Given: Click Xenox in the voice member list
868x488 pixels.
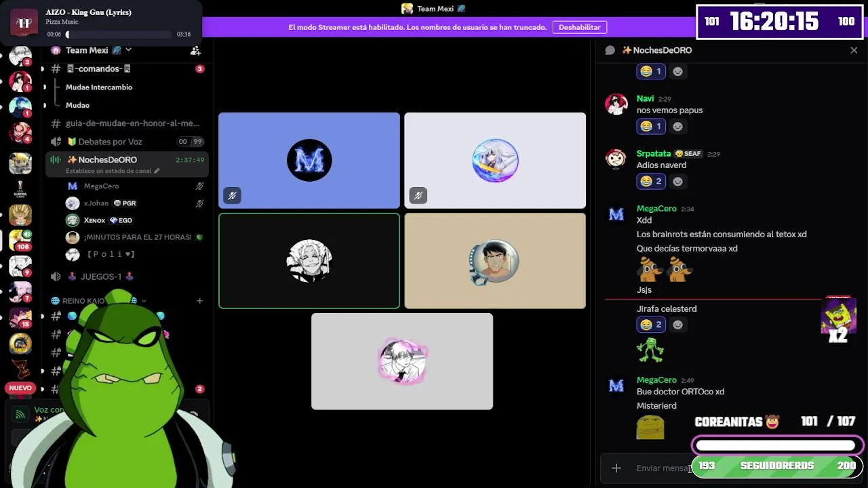Looking at the screenshot, I should click(x=94, y=220).
